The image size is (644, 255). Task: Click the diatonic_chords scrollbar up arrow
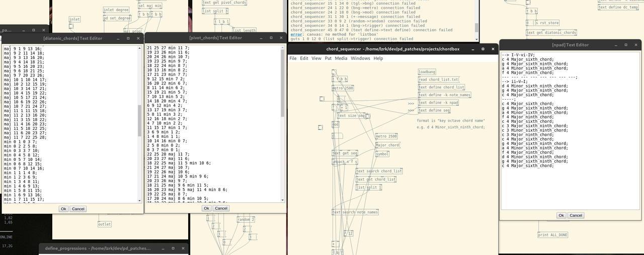tap(140, 48)
